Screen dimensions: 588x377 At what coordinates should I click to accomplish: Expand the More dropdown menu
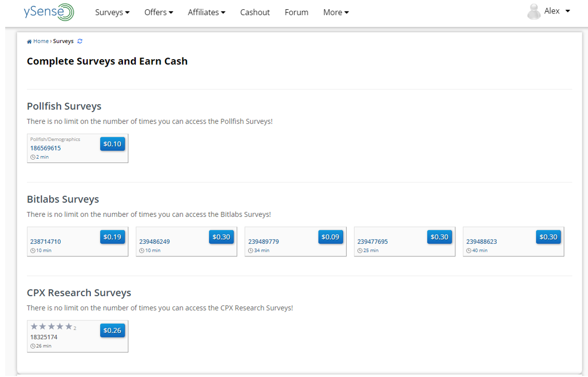coord(336,12)
